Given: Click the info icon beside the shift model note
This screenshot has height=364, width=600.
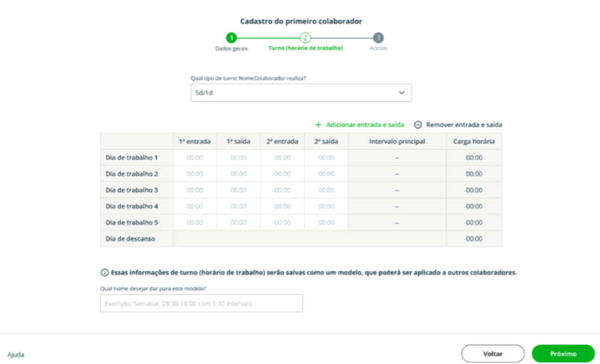Looking at the screenshot, I should [104, 273].
